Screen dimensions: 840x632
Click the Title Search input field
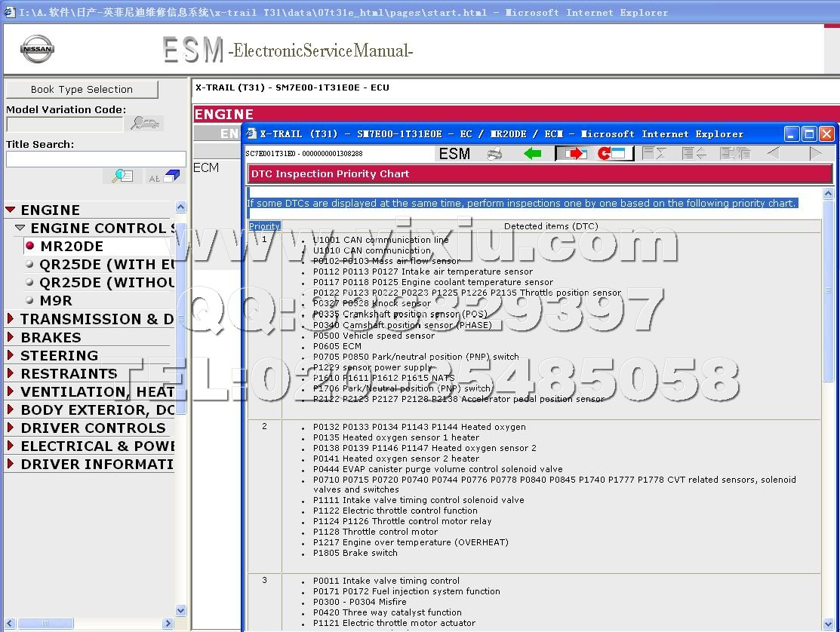point(96,159)
